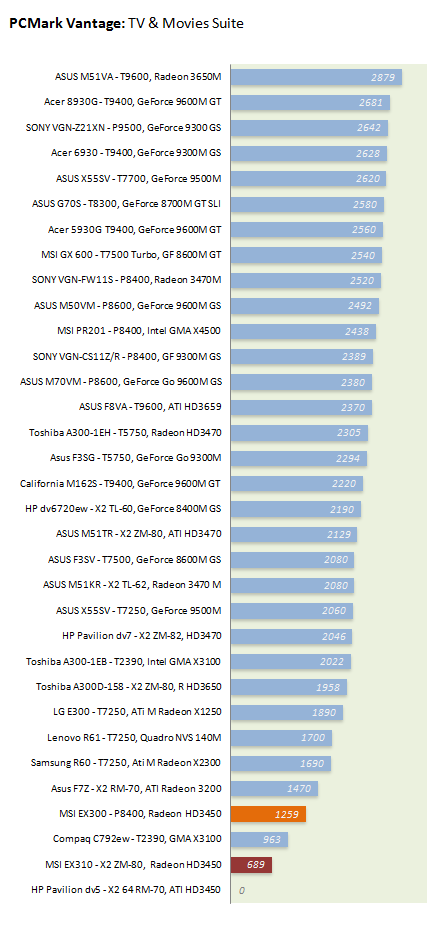The height and width of the screenshot is (937, 442).
Task: Click the bar value 2022
Action: [332, 662]
